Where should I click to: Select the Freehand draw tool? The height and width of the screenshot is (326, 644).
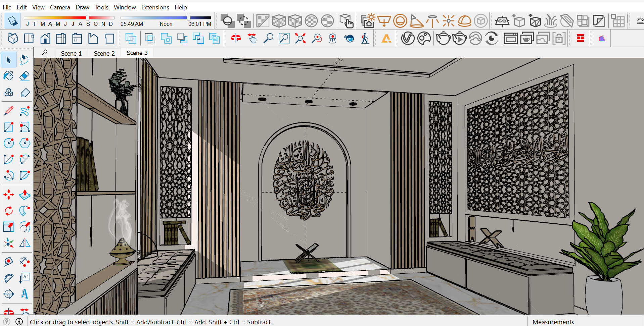[x=25, y=111]
